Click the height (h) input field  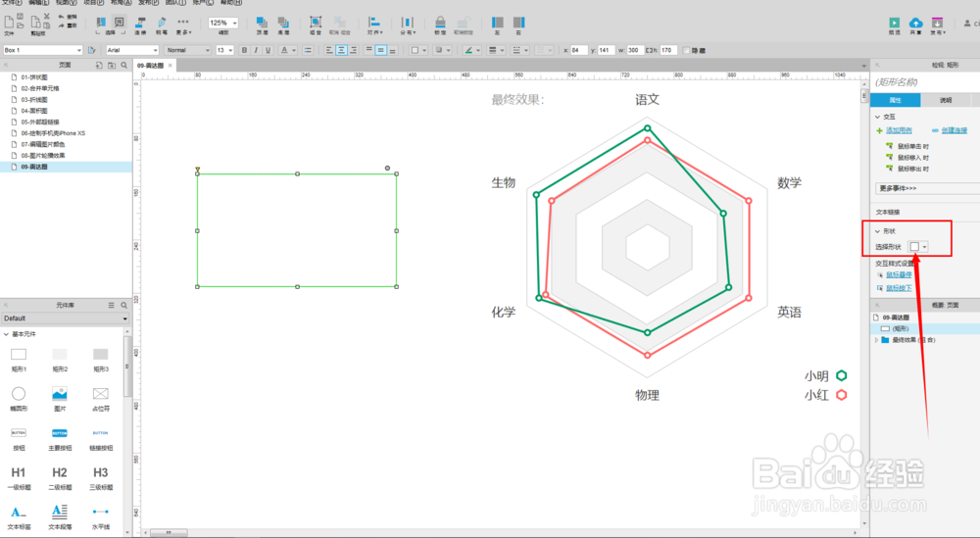[x=668, y=50]
